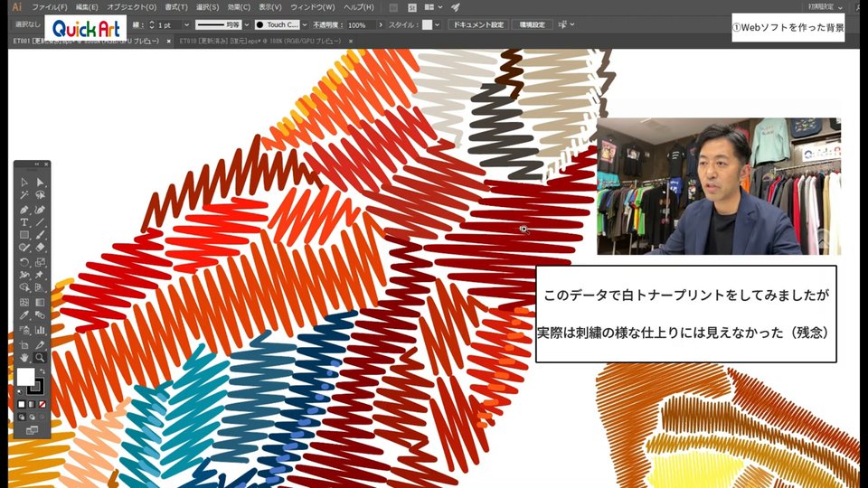
Task: Select the Rotate tool
Action: pos(24,262)
